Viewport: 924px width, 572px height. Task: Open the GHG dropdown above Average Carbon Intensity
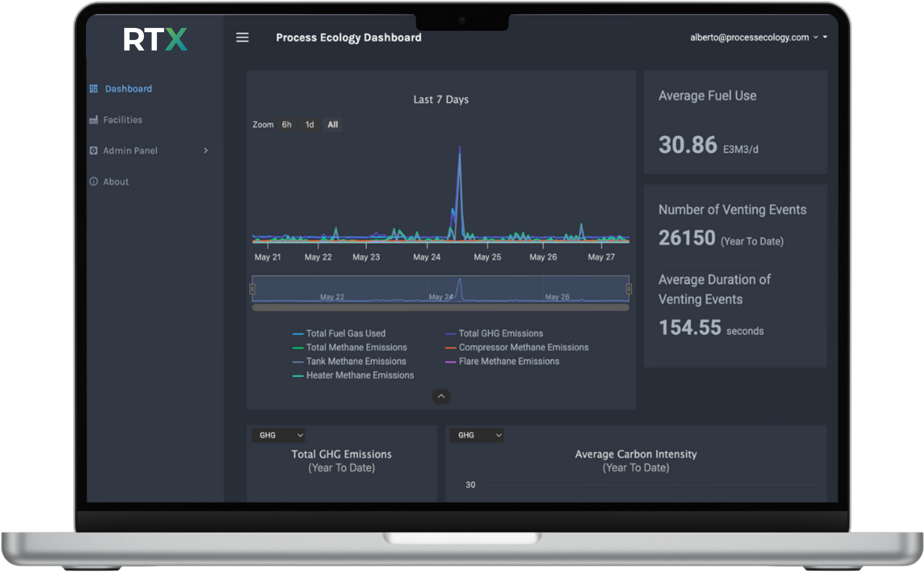pos(476,435)
